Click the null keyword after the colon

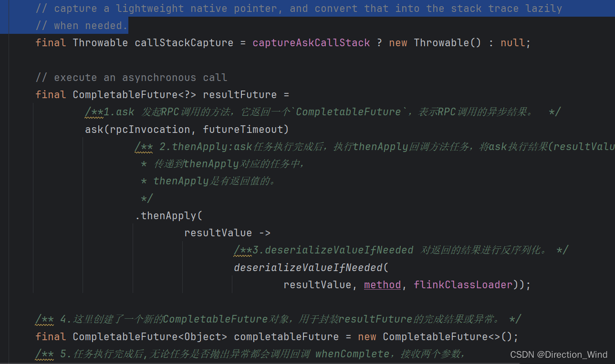point(513,43)
